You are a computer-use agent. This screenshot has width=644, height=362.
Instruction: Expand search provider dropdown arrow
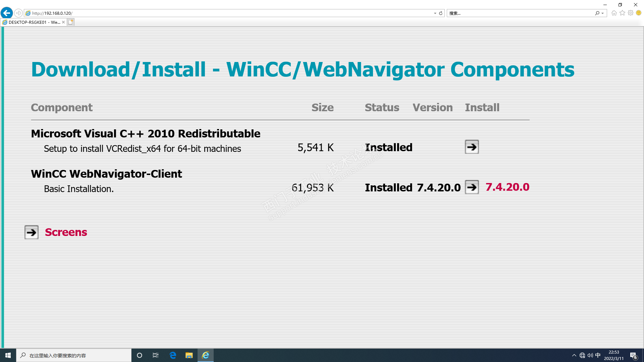pos(603,13)
